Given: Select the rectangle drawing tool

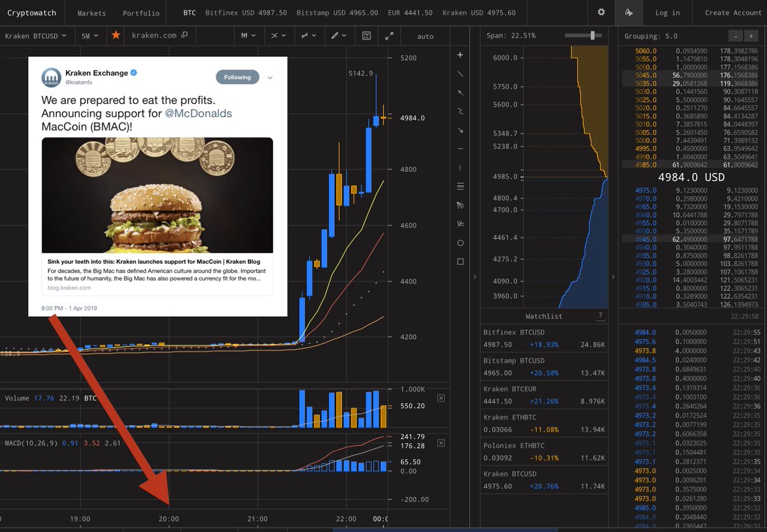Looking at the screenshot, I should 460,261.
